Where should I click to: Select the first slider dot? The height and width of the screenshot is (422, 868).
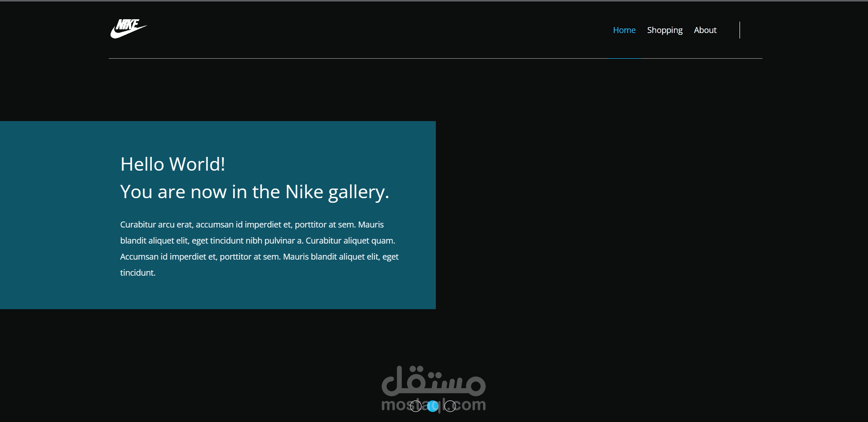416,406
